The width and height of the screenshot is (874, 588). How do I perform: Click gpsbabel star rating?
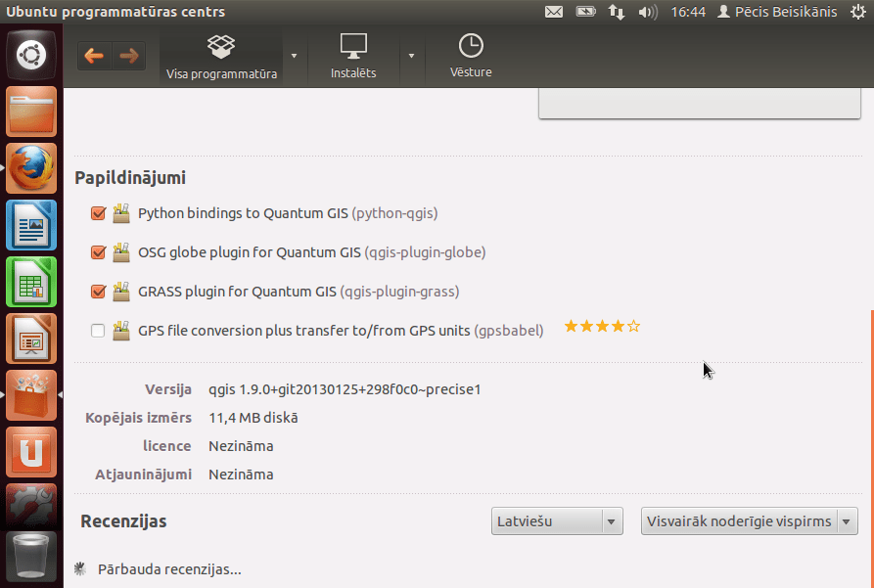tap(602, 326)
